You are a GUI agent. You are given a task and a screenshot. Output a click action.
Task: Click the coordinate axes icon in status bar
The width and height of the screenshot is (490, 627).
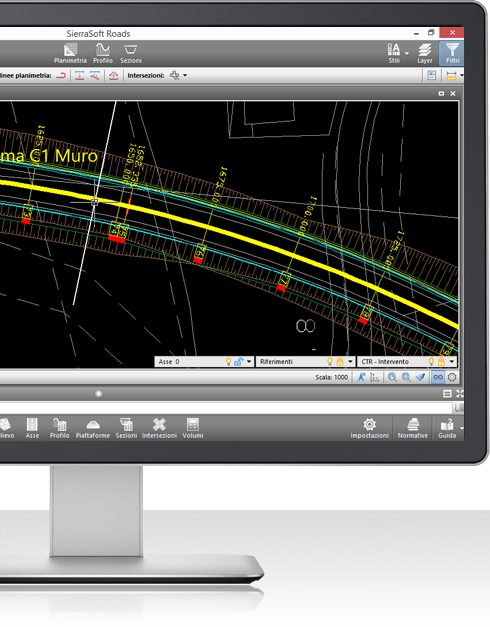click(x=374, y=377)
